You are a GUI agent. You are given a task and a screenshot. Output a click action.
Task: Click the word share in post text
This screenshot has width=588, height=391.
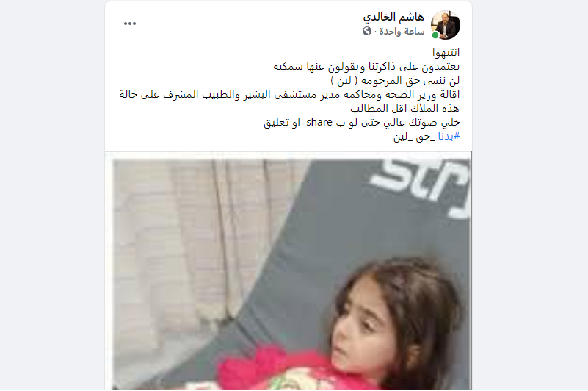click(319, 122)
